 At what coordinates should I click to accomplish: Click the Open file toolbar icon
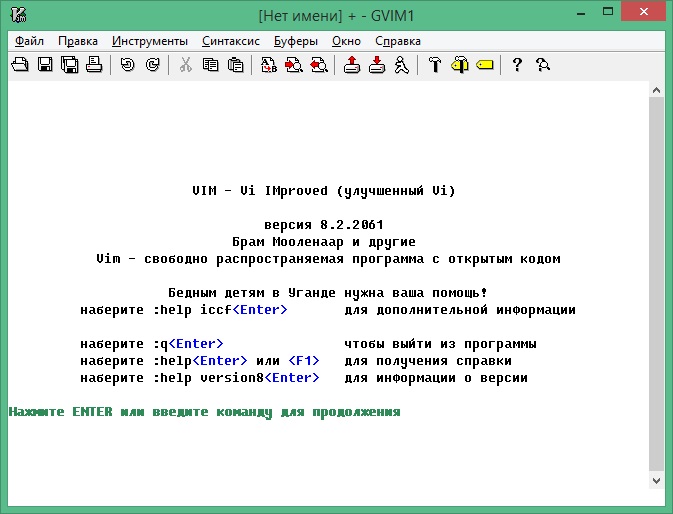[x=20, y=65]
